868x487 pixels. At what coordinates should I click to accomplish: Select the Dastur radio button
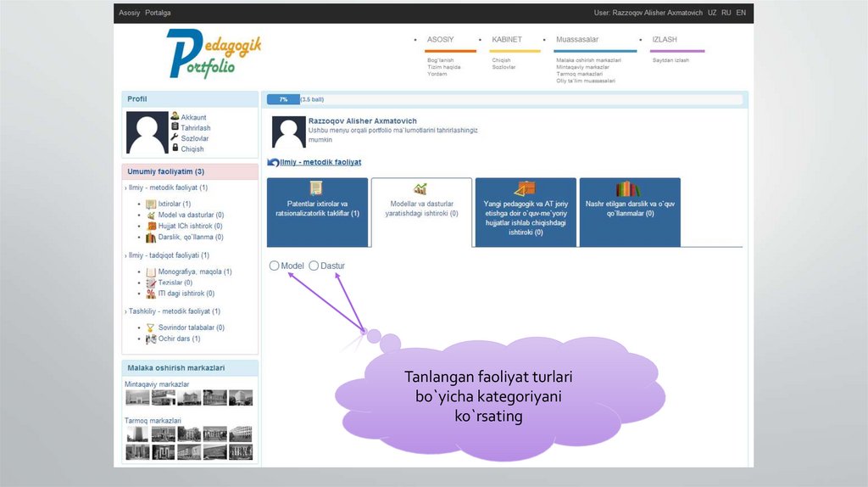pos(314,266)
